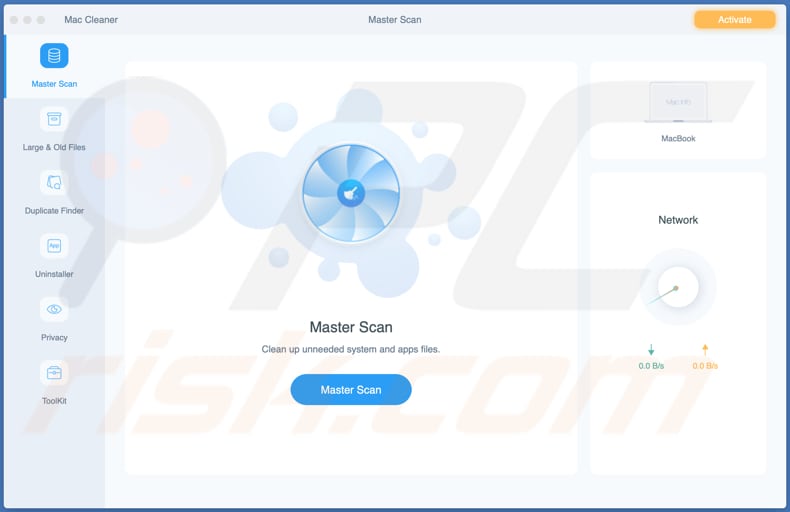This screenshot has height=512, width=790.
Task: Select the Duplicate Finder icon
Action: point(54,182)
